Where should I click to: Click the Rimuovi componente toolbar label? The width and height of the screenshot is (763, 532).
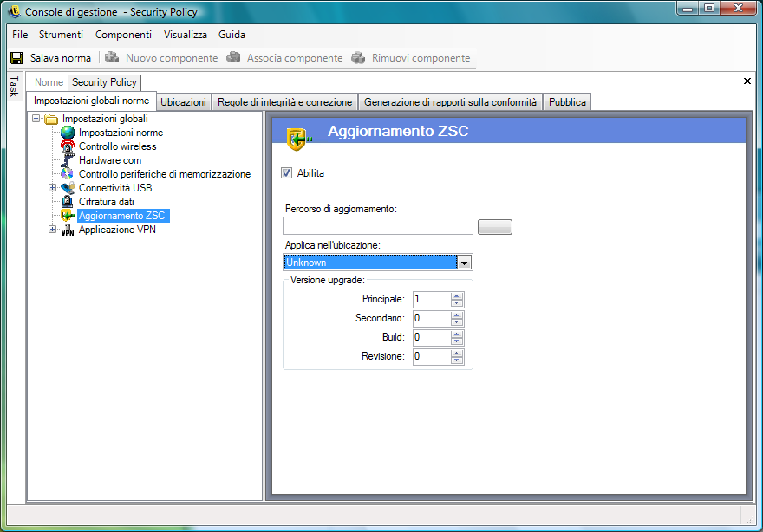421,58
